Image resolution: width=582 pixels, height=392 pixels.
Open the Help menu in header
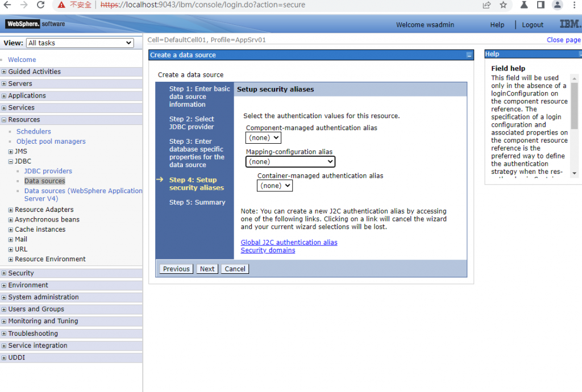pyautogui.click(x=497, y=25)
